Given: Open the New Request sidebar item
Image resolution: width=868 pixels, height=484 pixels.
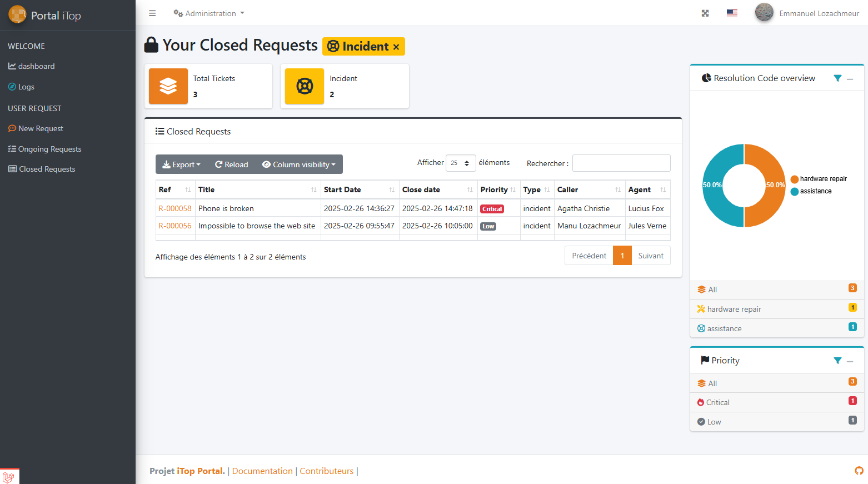Looking at the screenshot, I should [40, 128].
